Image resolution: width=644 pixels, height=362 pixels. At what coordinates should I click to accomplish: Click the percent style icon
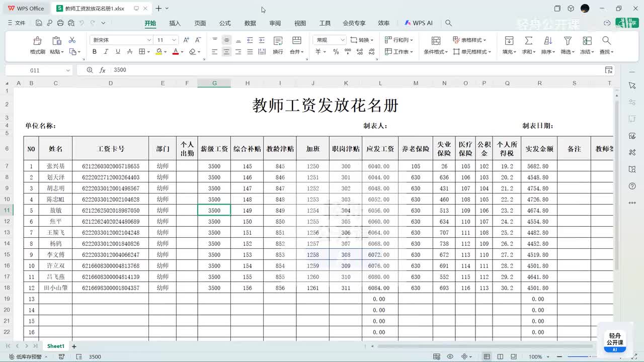(336, 52)
